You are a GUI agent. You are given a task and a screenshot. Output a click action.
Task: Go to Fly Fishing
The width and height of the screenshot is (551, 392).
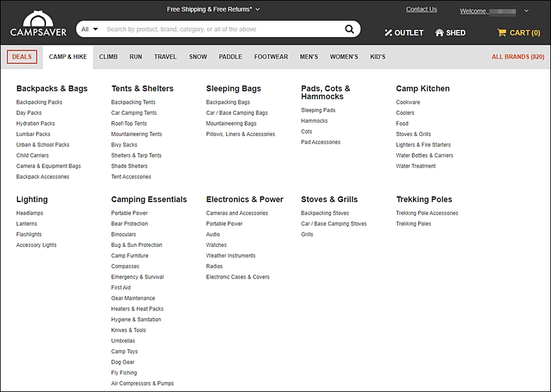tap(124, 373)
